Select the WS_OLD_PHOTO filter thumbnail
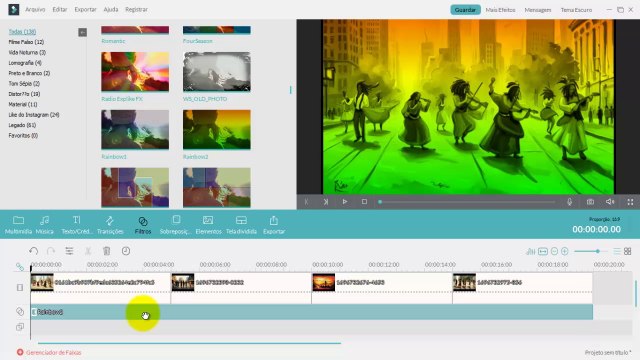The image size is (640, 360). coord(217,72)
